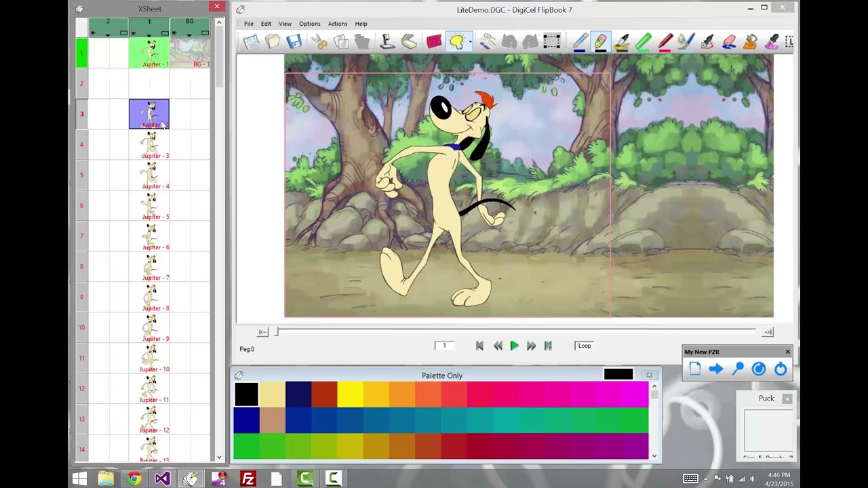Select the BG - 1 background cell
Image resolution: width=868 pixels, height=488 pixels.
tap(190, 53)
